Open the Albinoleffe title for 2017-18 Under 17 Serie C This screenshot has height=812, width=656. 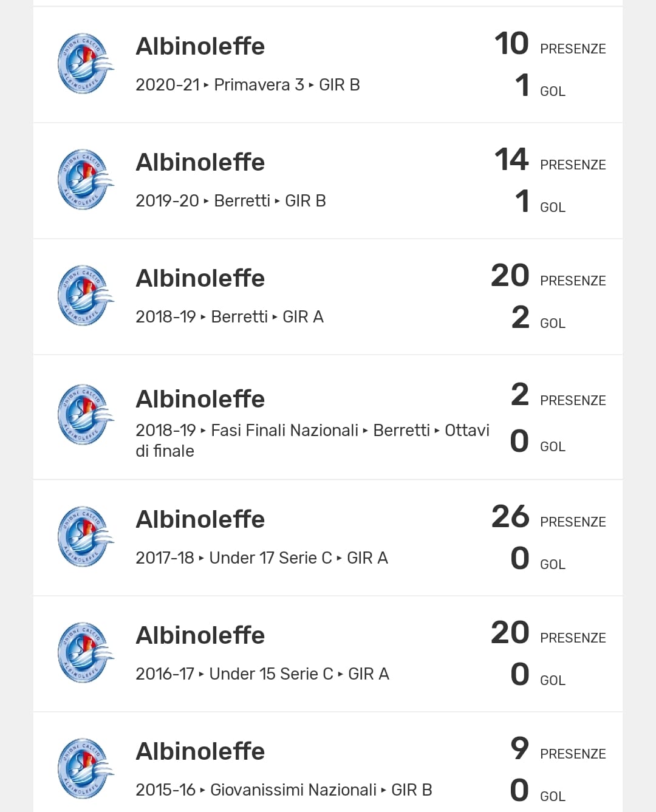point(200,519)
